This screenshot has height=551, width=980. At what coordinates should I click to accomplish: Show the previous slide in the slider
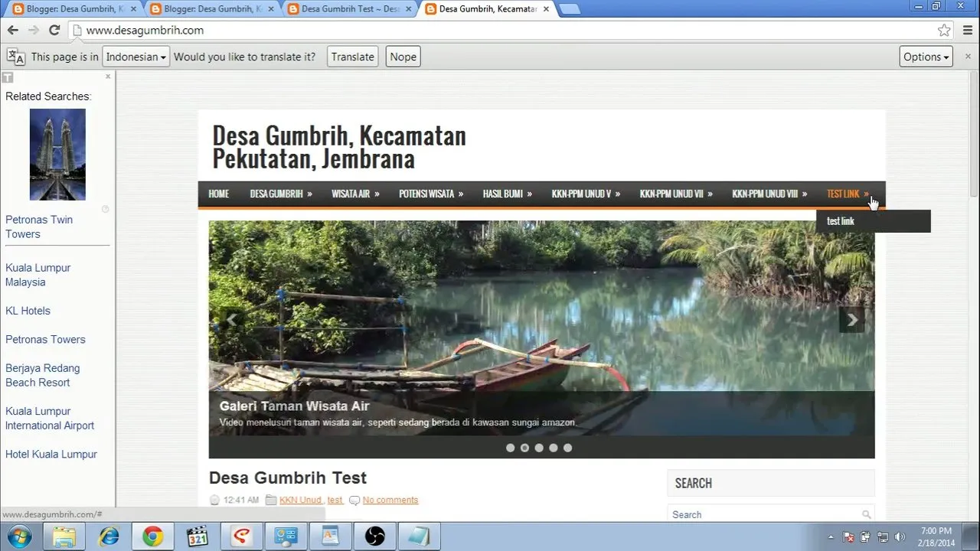[x=231, y=320]
